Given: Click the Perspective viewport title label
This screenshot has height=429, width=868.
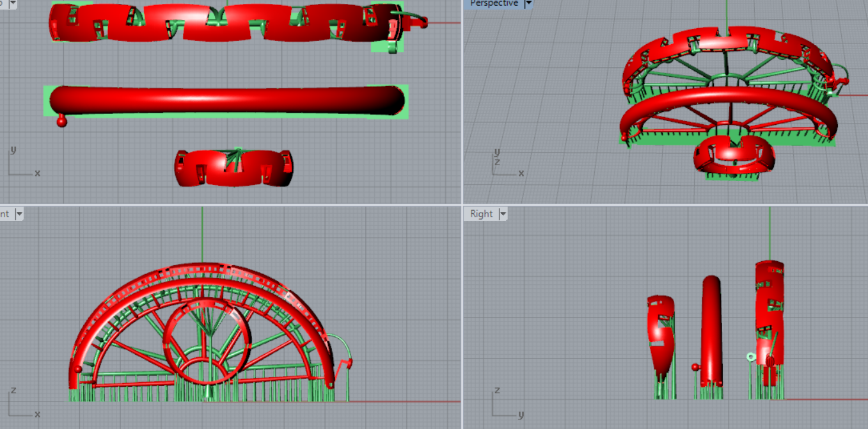Looking at the screenshot, I should tap(493, 3).
